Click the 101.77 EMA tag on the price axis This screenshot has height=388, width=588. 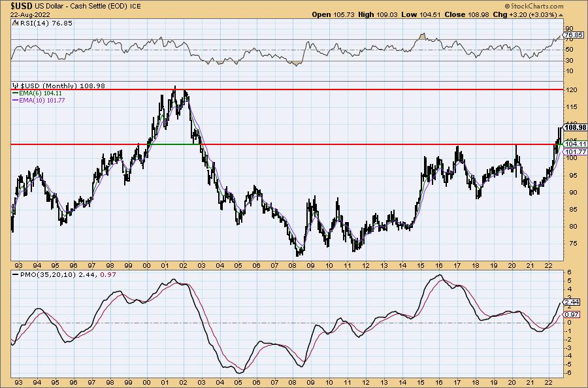tap(575, 152)
